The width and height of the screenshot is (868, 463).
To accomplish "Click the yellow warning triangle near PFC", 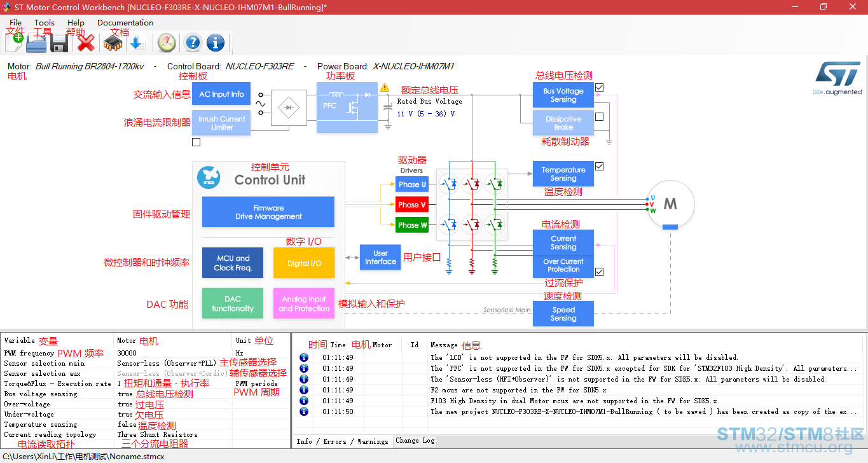I will (385, 88).
